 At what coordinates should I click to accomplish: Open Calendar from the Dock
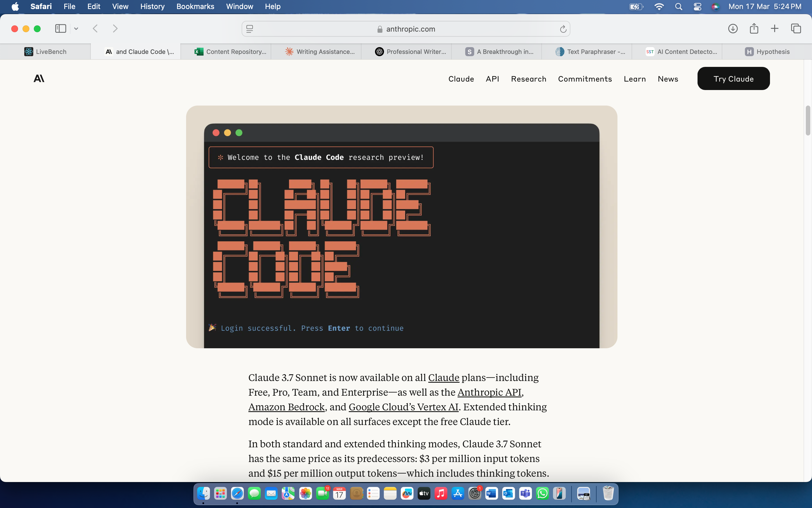click(339, 493)
